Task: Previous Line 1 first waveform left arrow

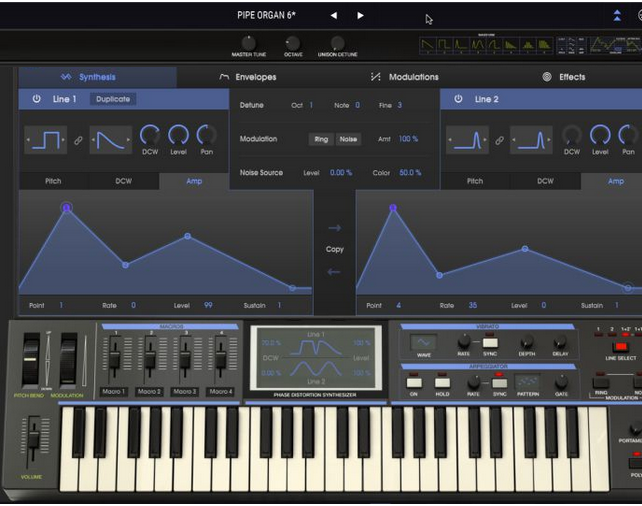Action: pos(28,140)
